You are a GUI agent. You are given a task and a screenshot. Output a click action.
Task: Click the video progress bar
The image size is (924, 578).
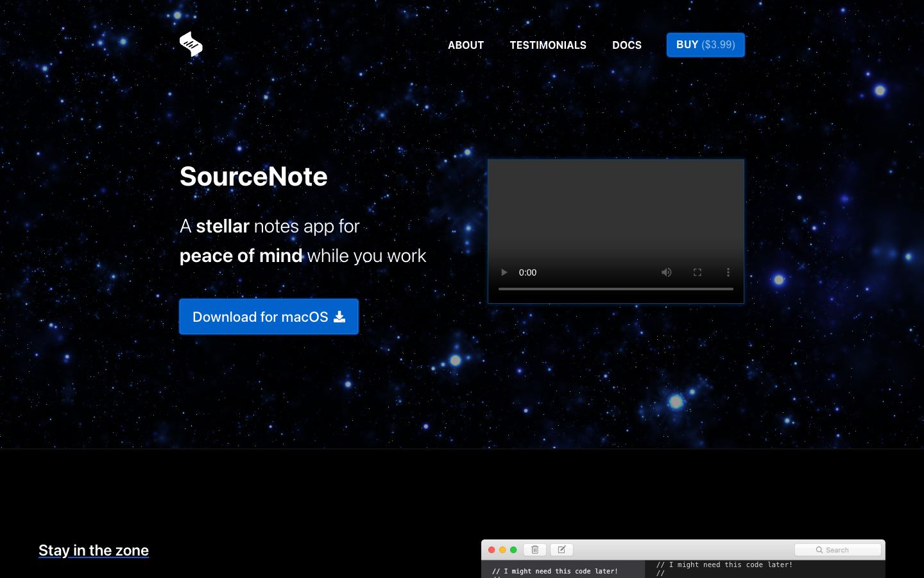pyautogui.click(x=616, y=289)
